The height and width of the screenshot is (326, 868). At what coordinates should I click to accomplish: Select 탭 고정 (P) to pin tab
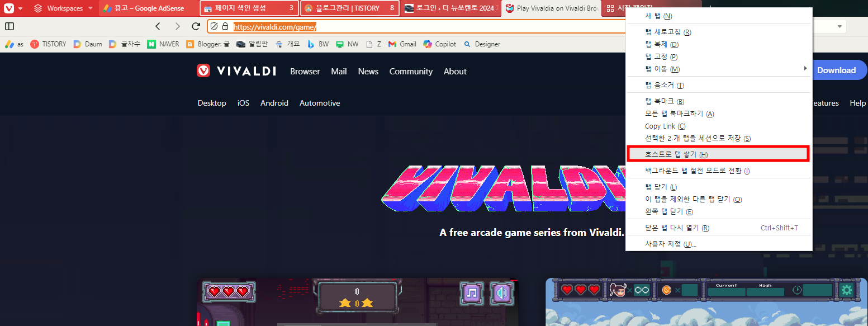[x=718, y=57]
